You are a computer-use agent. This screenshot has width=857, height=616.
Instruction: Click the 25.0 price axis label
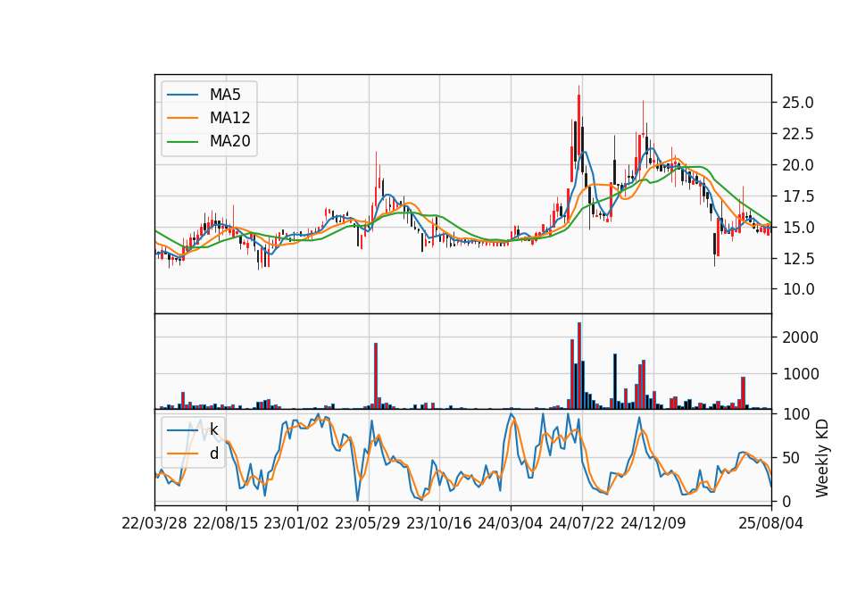tap(798, 103)
